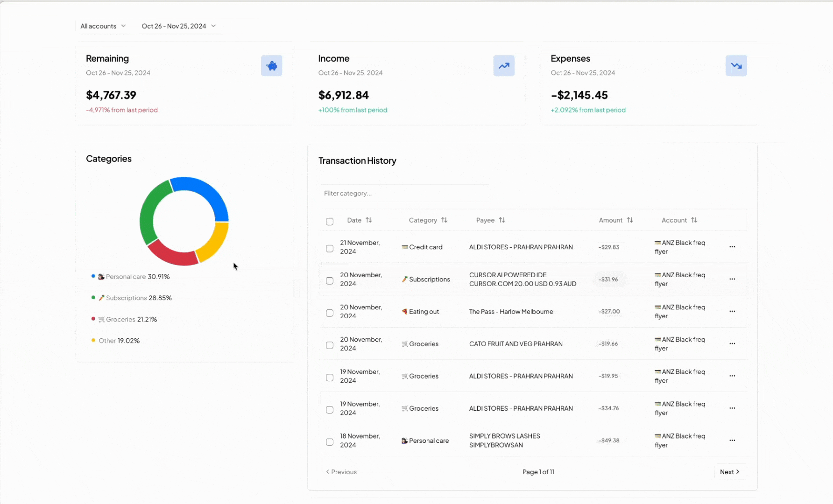
Task: Click the -$19.66 amount cell
Action: coord(608,344)
